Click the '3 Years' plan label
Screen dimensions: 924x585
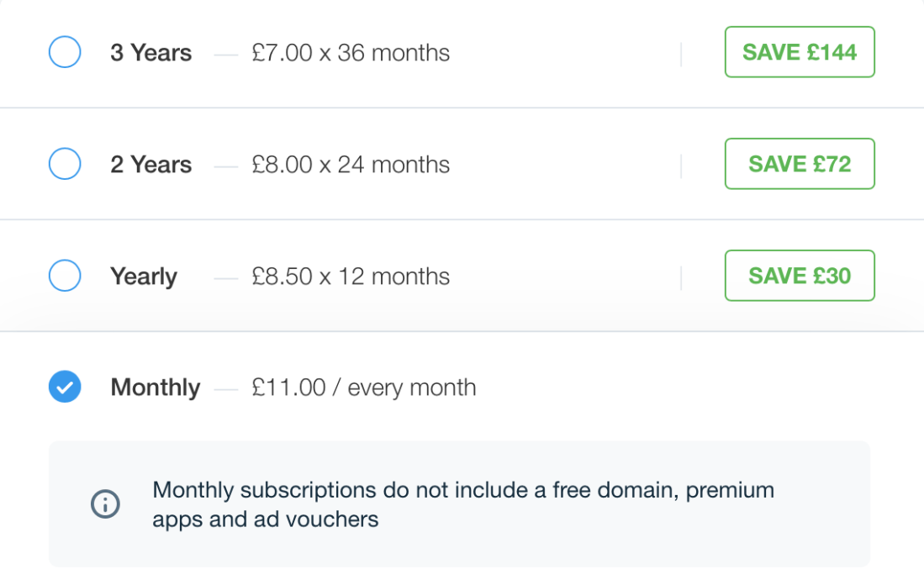pyautogui.click(x=151, y=53)
